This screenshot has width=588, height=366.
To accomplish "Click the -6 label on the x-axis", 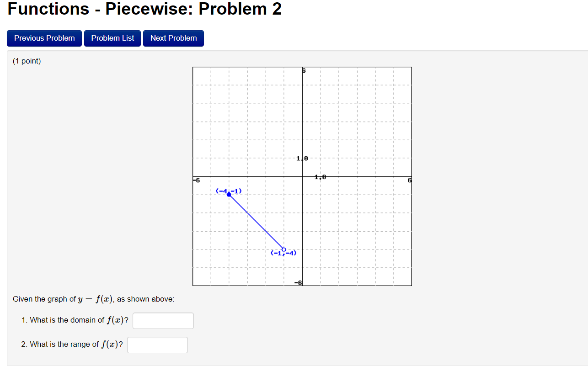I will (195, 180).
